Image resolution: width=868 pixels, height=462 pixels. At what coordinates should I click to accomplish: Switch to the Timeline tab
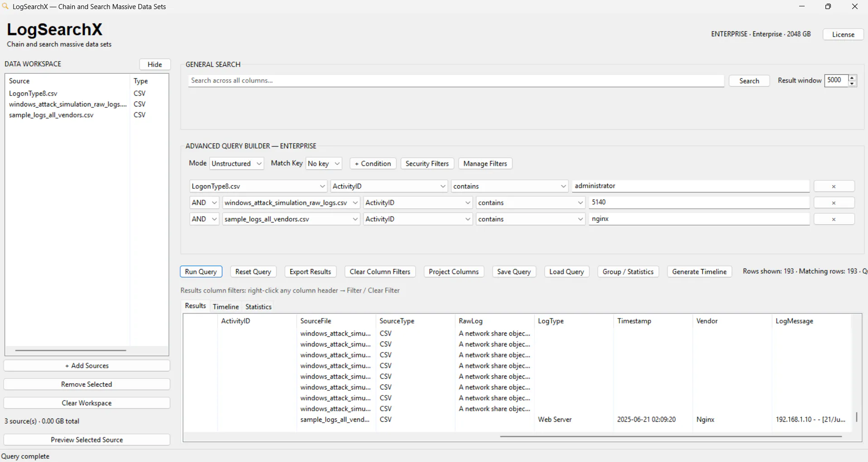(x=225, y=307)
